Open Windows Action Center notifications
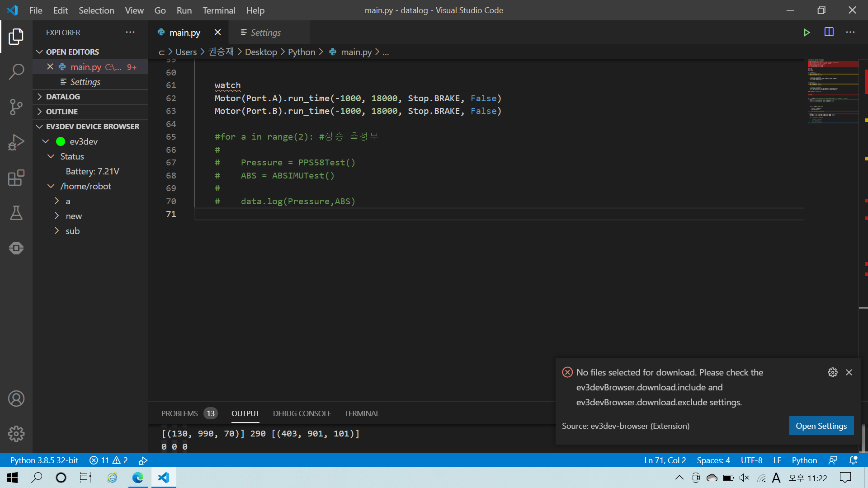The height and width of the screenshot is (488, 868). (845, 478)
